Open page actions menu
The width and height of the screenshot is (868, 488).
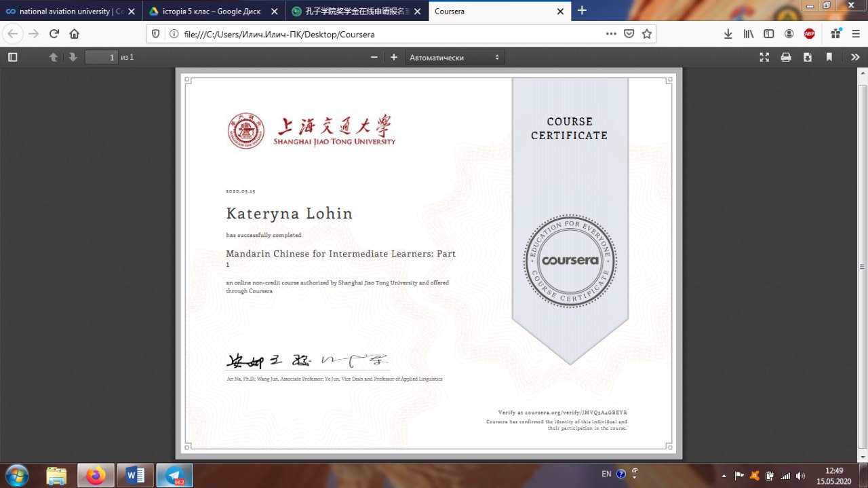(611, 34)
